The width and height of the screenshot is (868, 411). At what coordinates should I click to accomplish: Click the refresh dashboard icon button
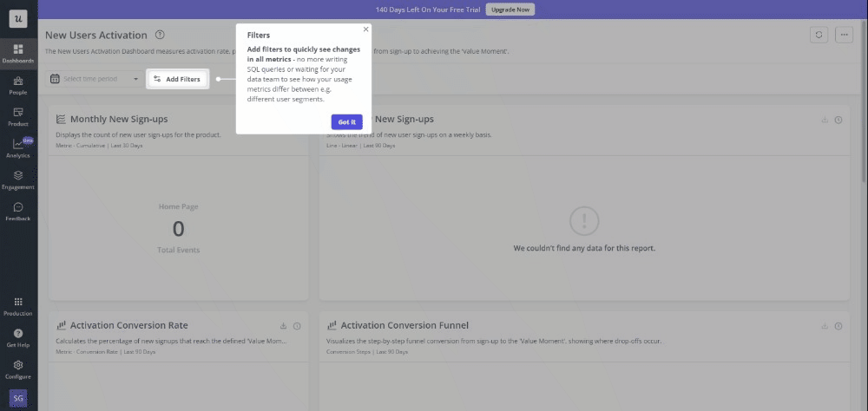coord(819,35)
